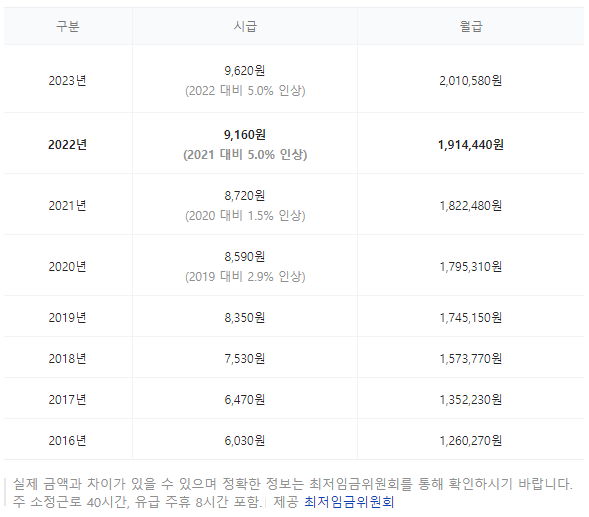Click the note 주 소정근로 40시간

pyautogui.click(x=137, y=502)
